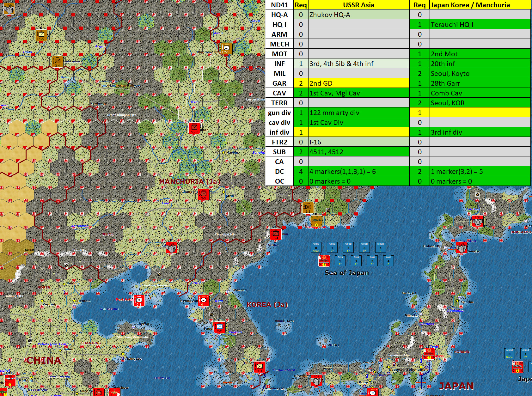
Task: Click the 'Japan Korea / Manchuria' header
Action: tap(480, 5)
